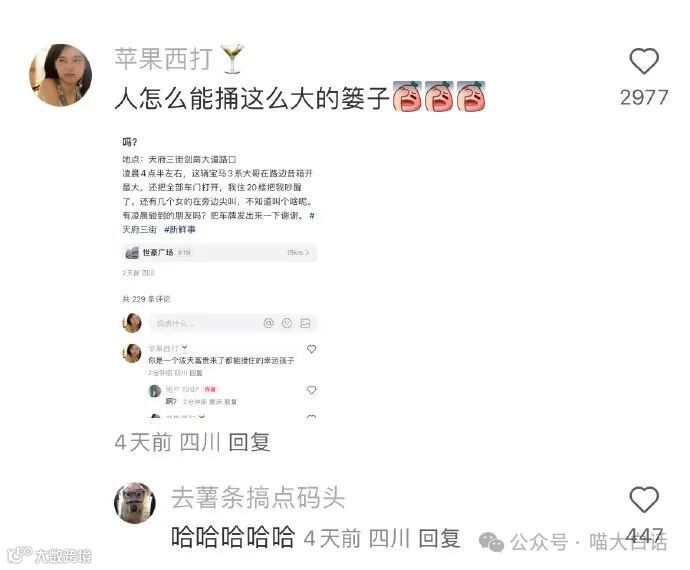The height and width of the screenshot is (570, 690).
Task: Click the 世豪广场 building thumbnail icon
Action: [132, 253]
